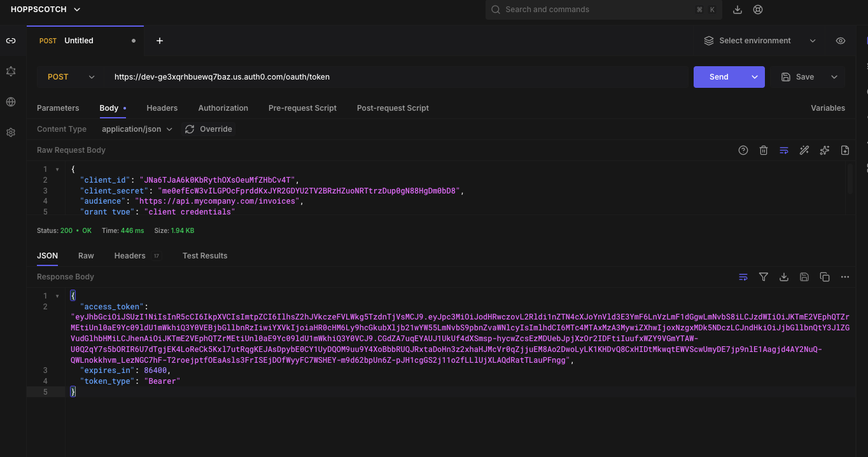Image resolution: width=868 pixels, height=457 pixels.
Task: Change content type application/json dropdown
Action: 137,129
